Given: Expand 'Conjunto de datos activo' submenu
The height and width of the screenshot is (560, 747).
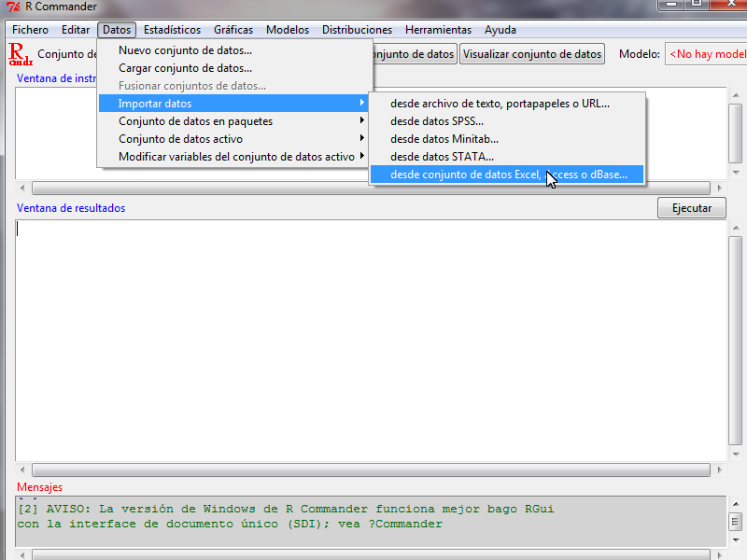Looking at the screenshot, I should point(180,139).
